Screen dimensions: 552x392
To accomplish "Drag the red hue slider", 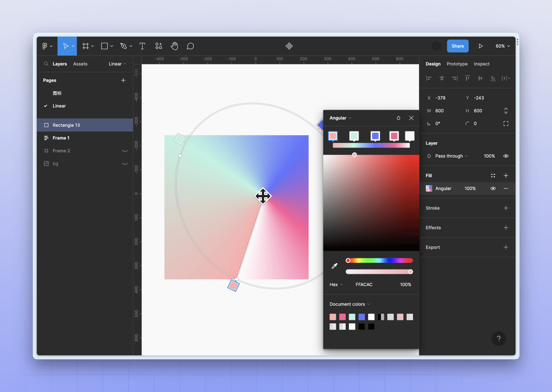I will 348,260.
